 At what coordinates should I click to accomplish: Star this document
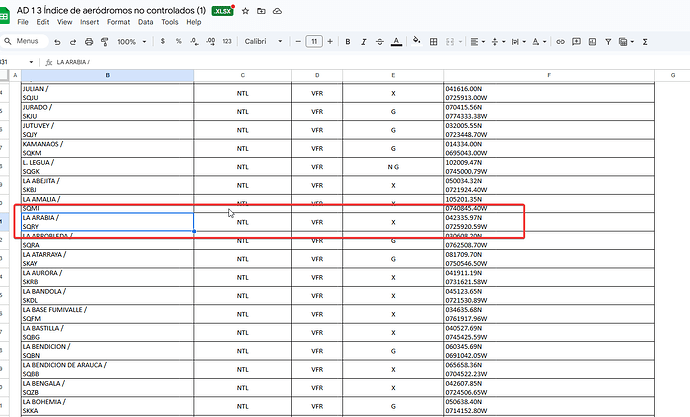(245, 11)
